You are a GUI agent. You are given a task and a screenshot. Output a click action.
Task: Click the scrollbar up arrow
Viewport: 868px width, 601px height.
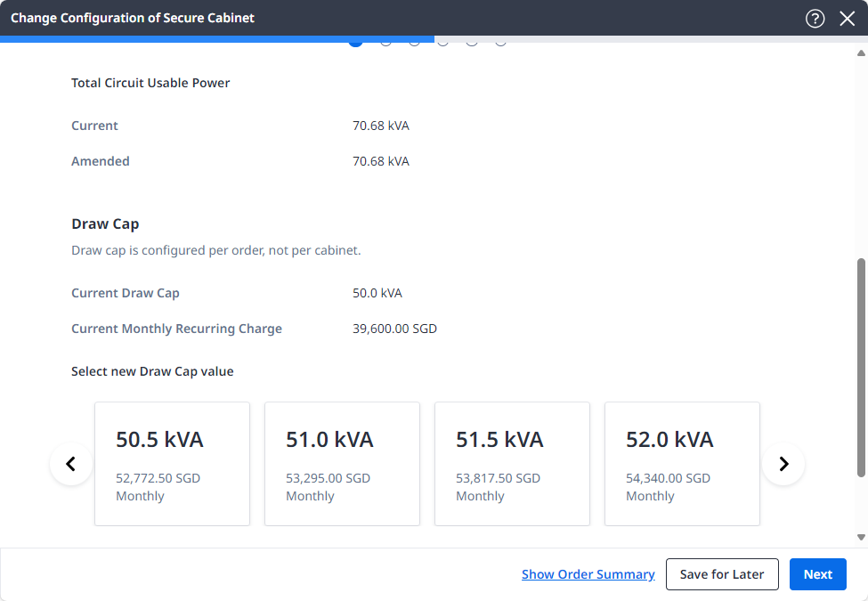point(861,53)
